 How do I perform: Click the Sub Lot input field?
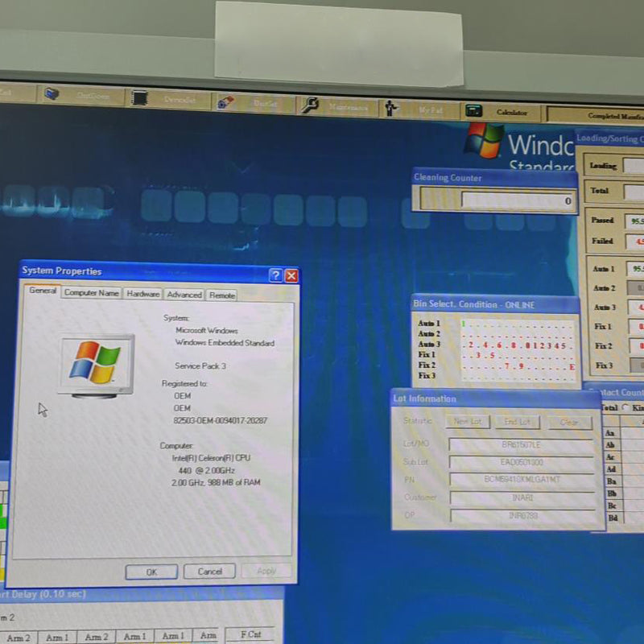tap(522, 462)
